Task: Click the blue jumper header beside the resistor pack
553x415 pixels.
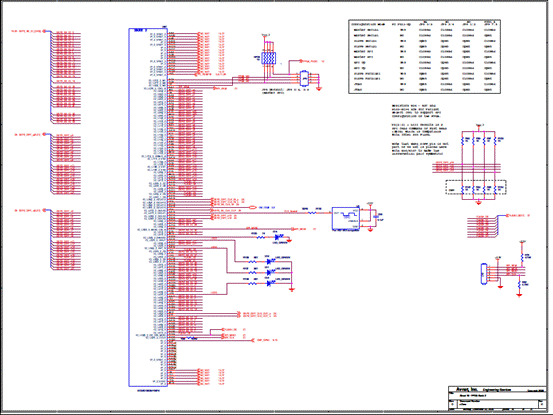Action: tap(304, 78)
